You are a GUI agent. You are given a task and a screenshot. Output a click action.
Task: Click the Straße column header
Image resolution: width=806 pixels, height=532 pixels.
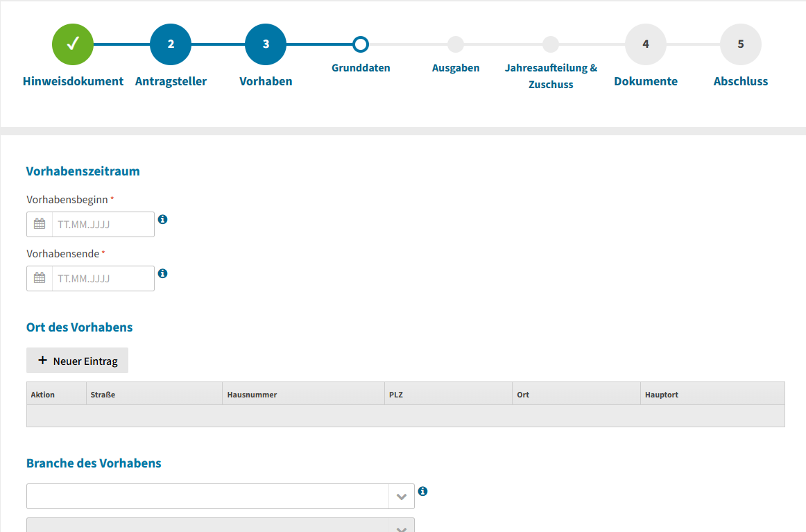tap(103, 395)
